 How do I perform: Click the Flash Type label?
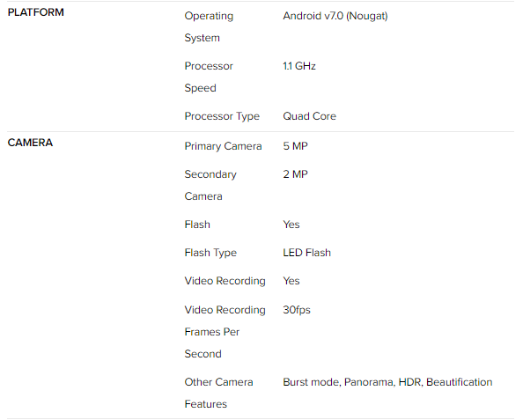(210, 253)
